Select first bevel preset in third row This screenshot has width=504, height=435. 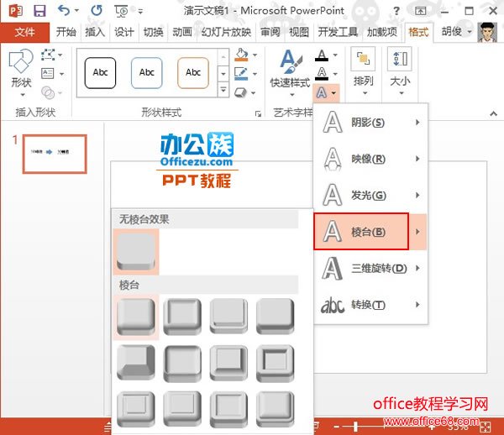point(136,409)
